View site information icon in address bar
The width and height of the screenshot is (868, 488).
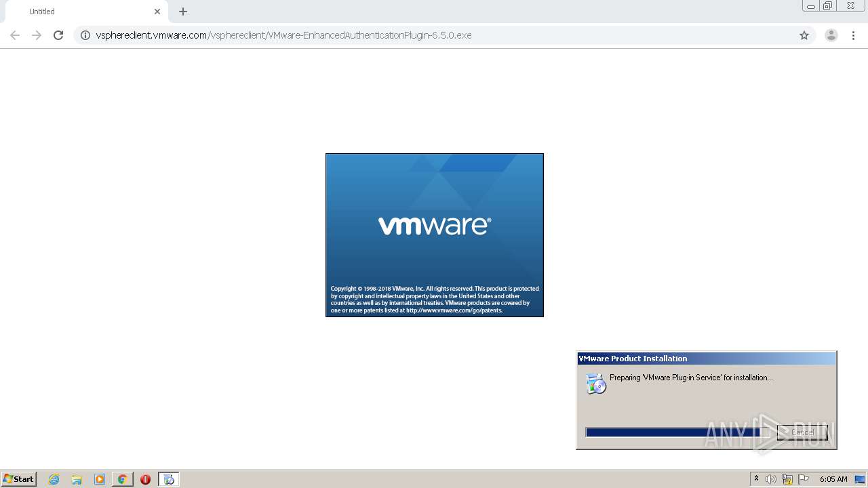[85, 35]
